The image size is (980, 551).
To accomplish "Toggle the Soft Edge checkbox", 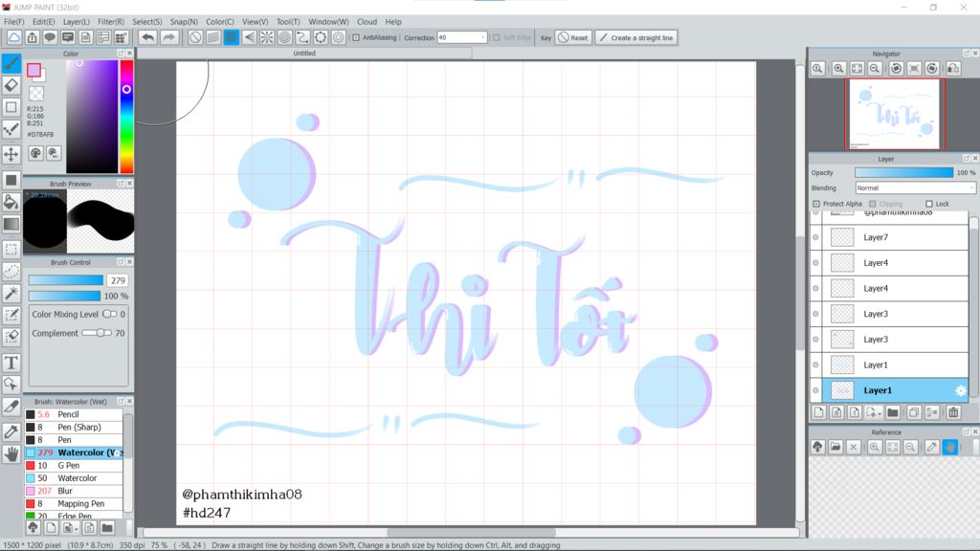I will (x=497, y=37).
